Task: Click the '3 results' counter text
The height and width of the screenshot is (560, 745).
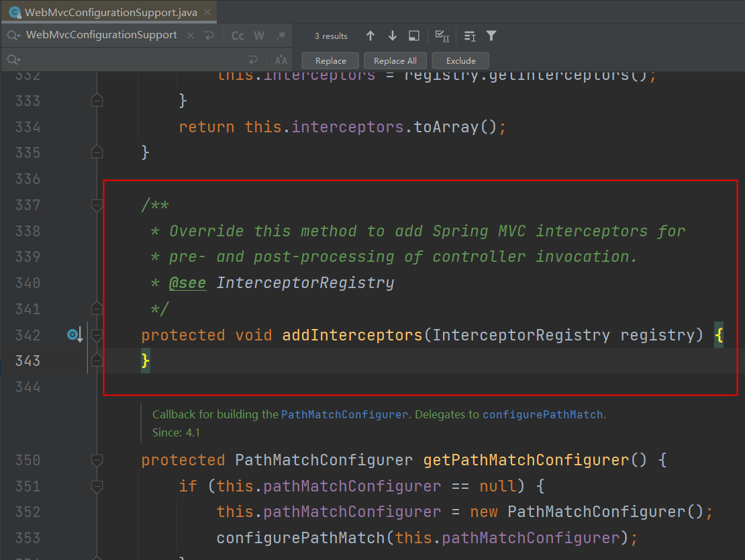Action: coord(331,36)
